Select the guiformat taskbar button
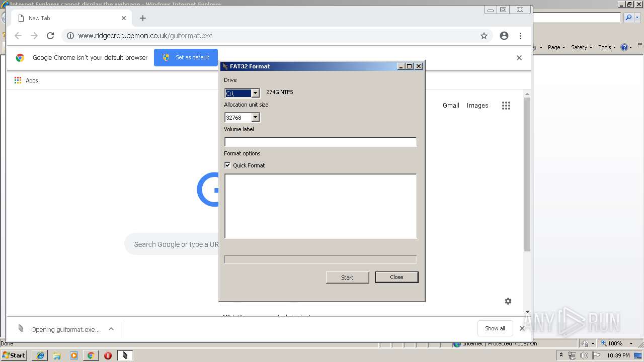This screenshot has height=362, width=644. tap(125, 355)
